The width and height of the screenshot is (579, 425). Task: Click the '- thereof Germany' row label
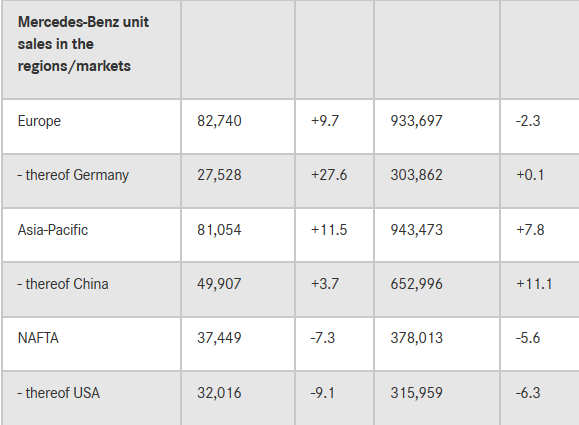click(x=73, y=175)
